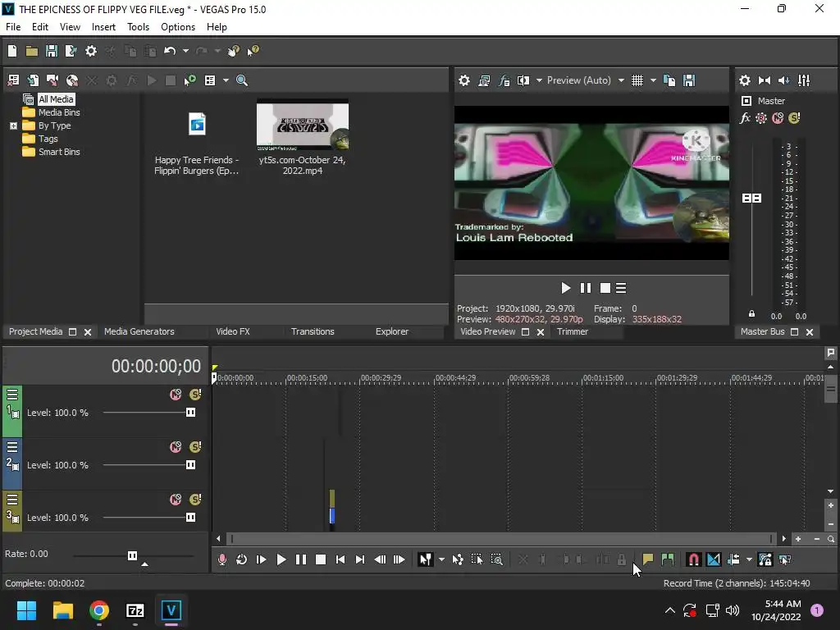Select the yt5s.com-October 24 video thumbnail

coord(302,125)
